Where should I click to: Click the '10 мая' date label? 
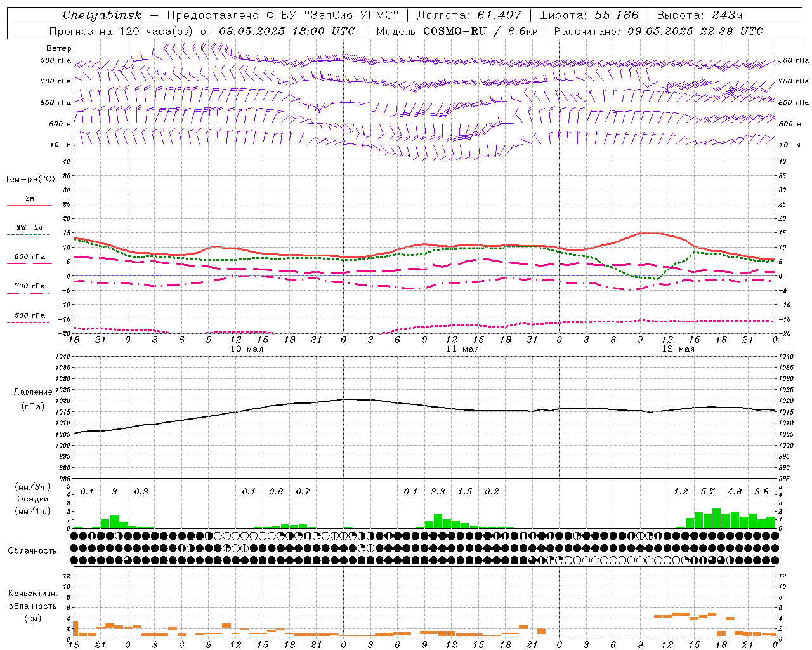click(247, 349)
